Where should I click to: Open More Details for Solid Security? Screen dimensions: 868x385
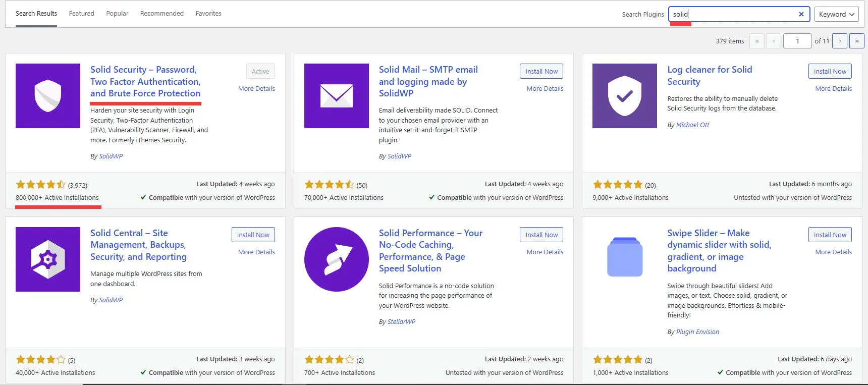pyautogui.click(x=256, y=88)
